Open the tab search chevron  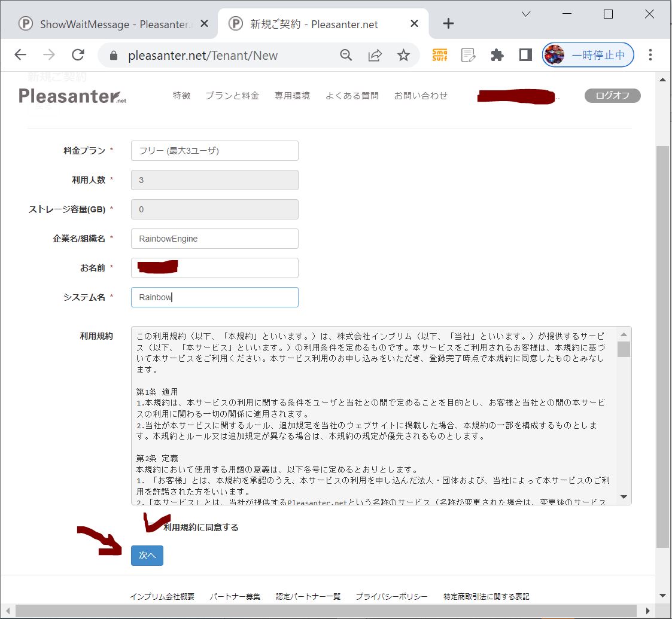coord(526,14)
